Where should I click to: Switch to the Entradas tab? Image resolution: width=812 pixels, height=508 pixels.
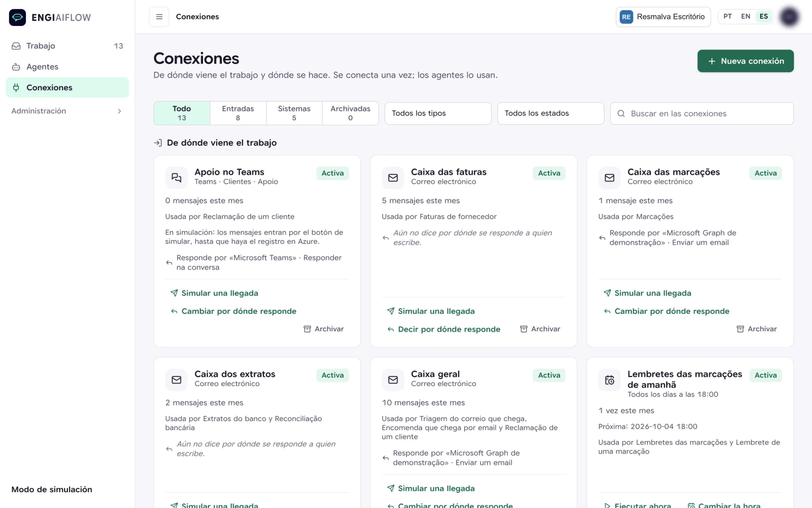point(238,113)
